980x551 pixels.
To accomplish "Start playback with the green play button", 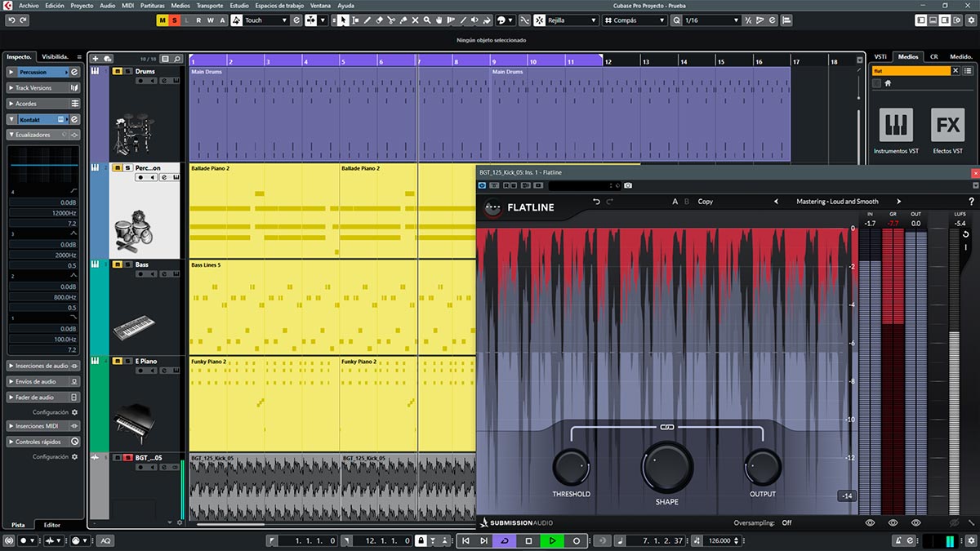I will pos(552,540).
